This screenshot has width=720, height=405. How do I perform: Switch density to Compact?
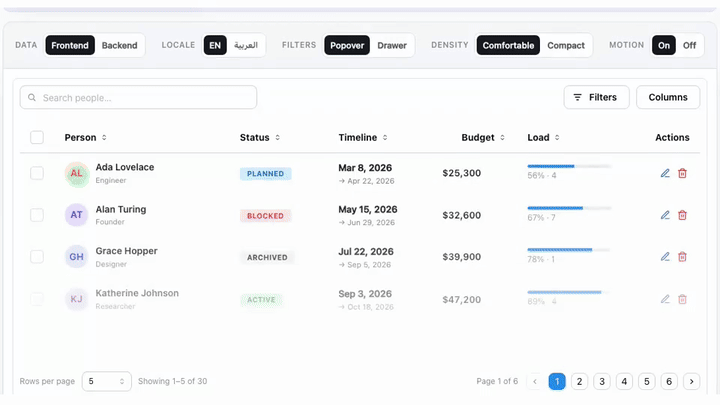(x=566, y=45)
